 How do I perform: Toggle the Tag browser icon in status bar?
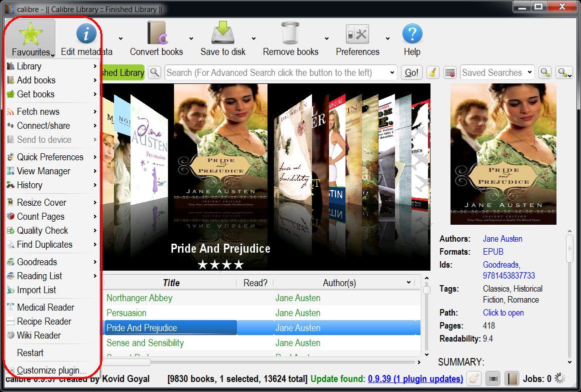473,379
